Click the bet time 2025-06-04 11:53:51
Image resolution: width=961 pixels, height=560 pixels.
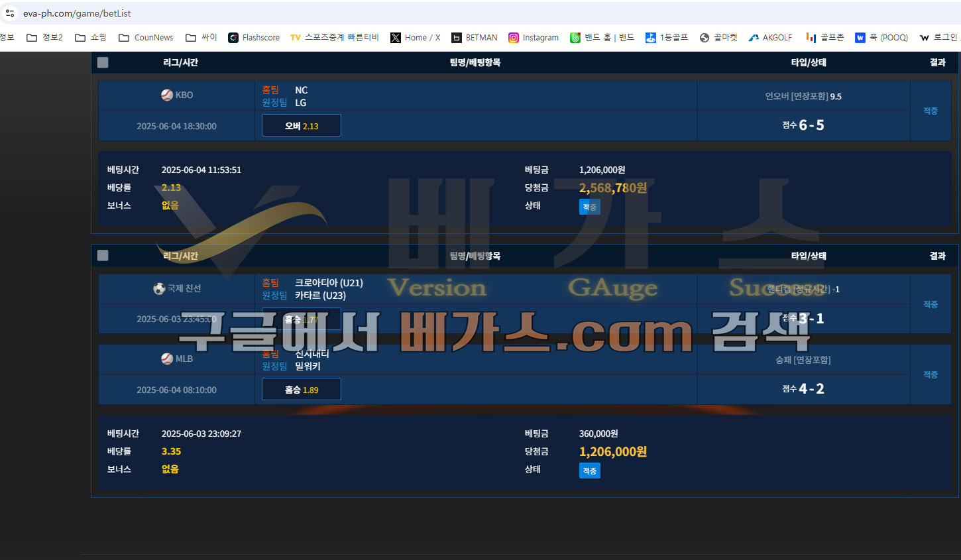[201, 170]
